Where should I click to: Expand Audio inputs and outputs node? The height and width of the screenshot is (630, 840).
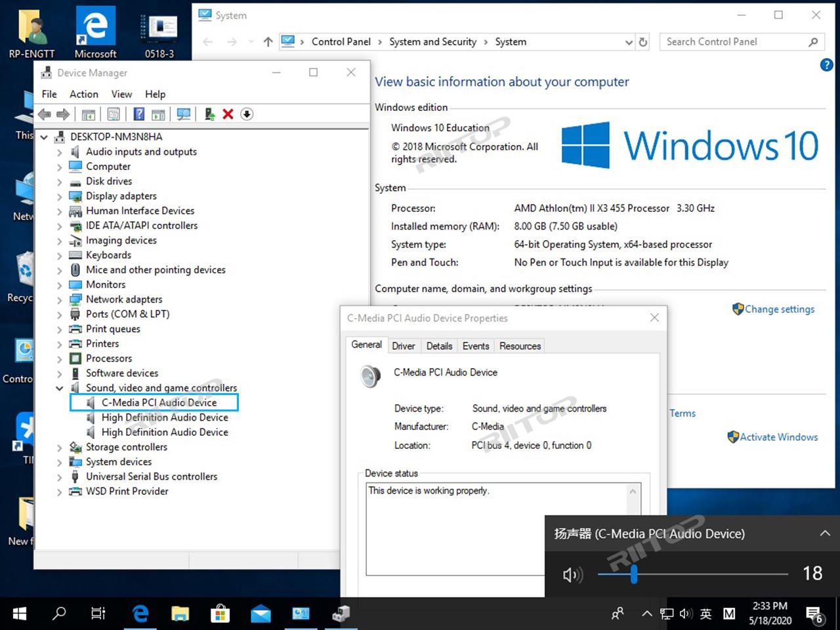tap(60, 152)
